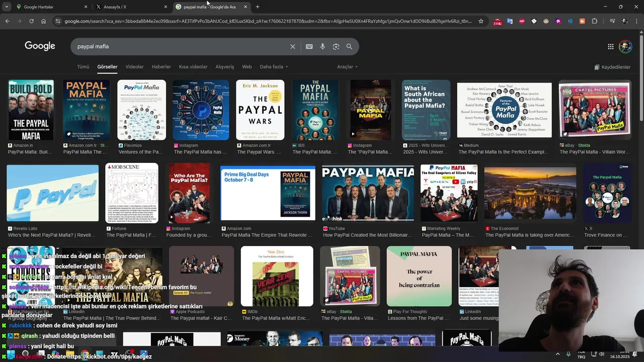Screen dimensions: 644x362
Task: Reload the current page
Action: (31, 21)
